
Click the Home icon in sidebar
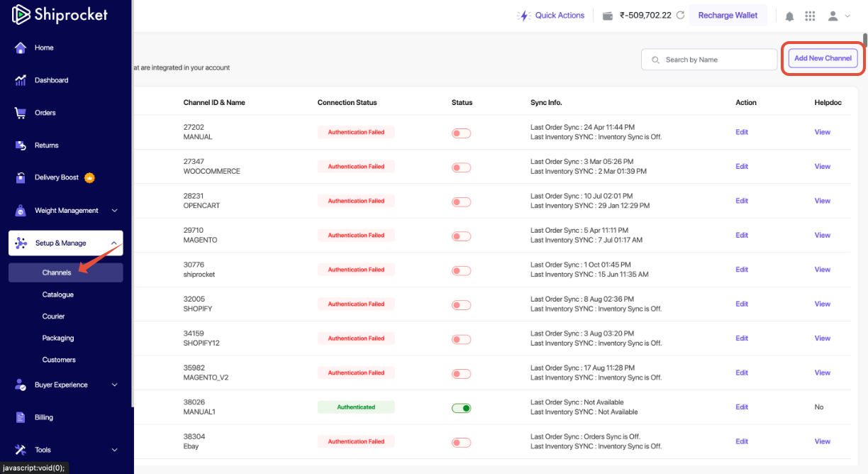coord(21,48)
